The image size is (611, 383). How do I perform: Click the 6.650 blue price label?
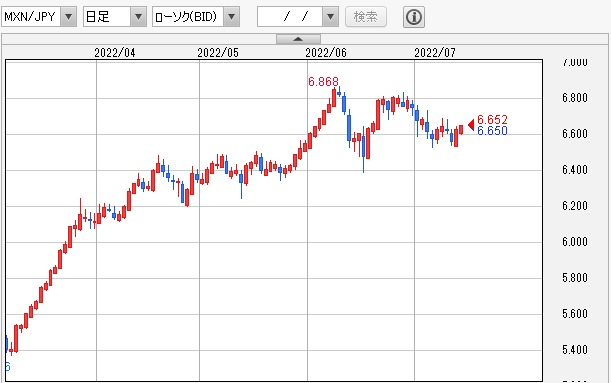point(493,131)
